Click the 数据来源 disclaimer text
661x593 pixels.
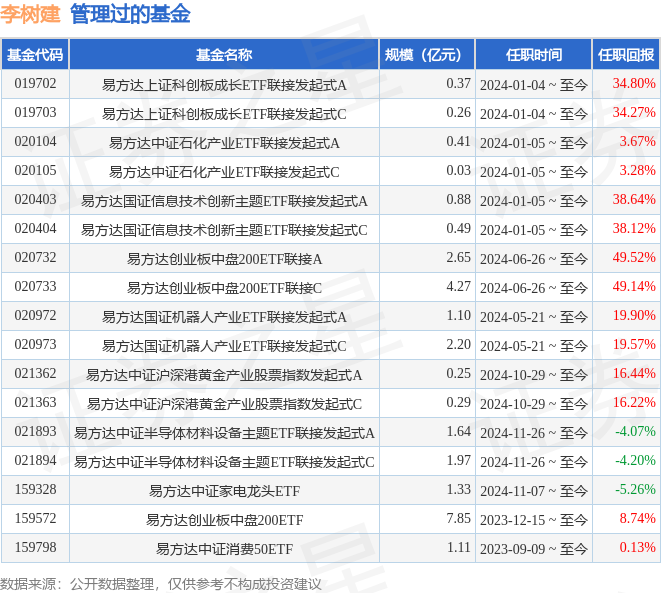click(161, 584)
